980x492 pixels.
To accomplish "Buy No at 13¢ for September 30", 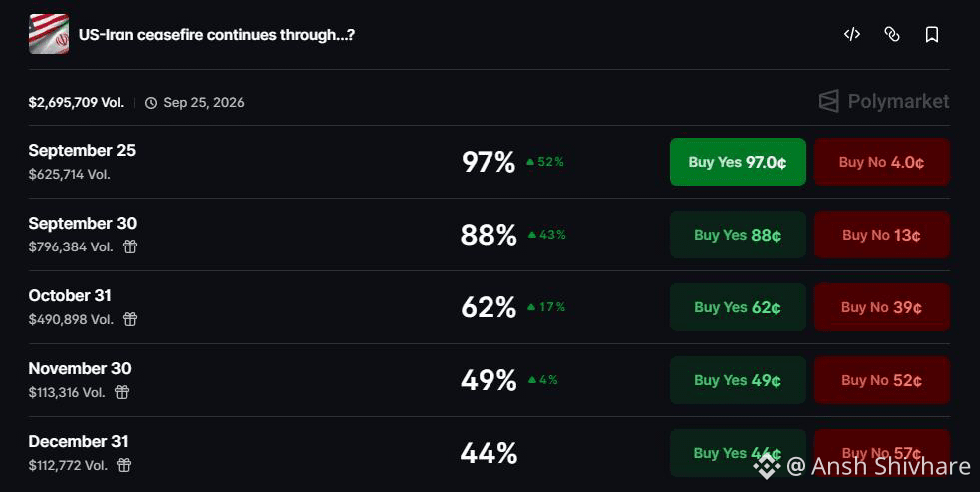I will click(882, 235).
